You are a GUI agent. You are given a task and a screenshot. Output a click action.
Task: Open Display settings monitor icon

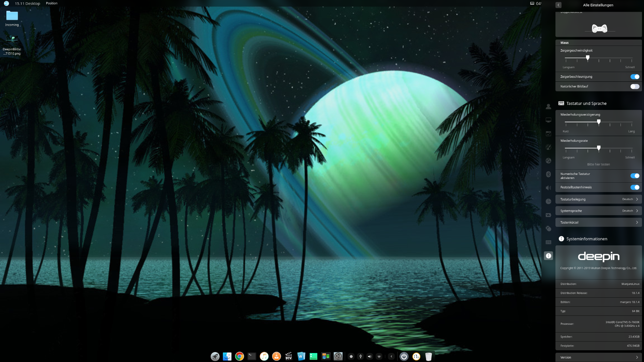tap(548, 120)
